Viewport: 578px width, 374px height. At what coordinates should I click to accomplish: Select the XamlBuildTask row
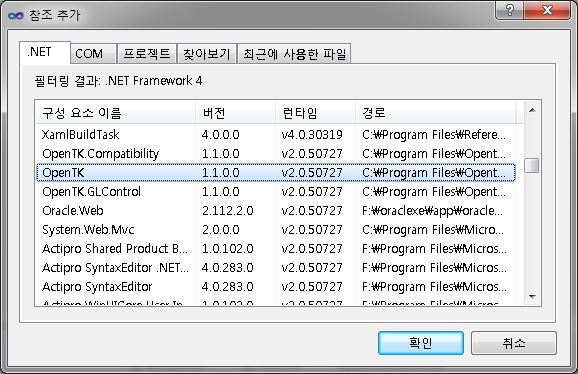tap(275, 134)
